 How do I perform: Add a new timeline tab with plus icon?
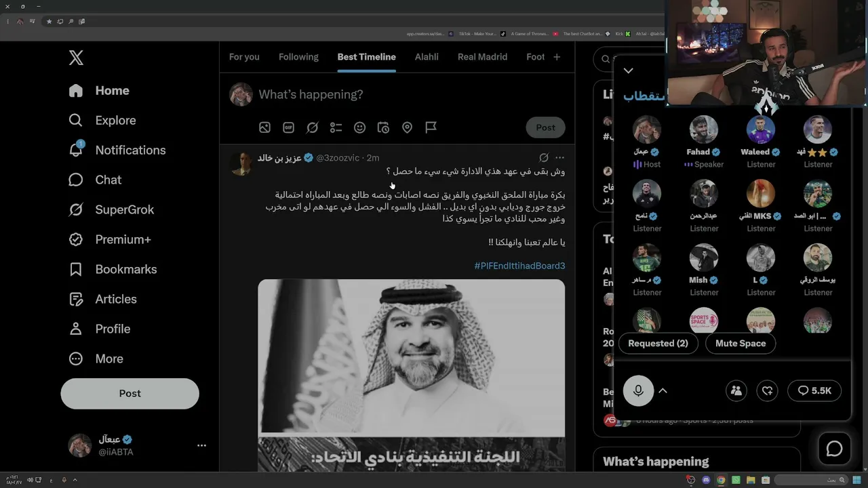557,57
